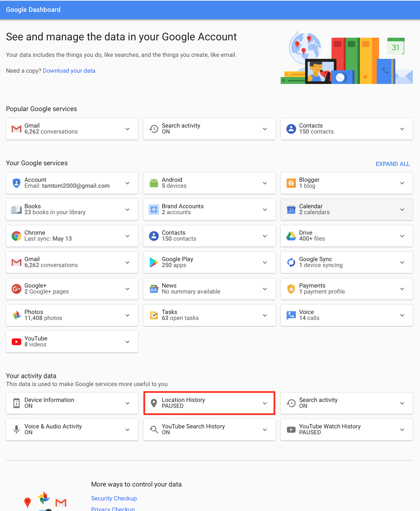Click '150 contacts' in Your Google services
420x511 pixels.
click(179, 239)
